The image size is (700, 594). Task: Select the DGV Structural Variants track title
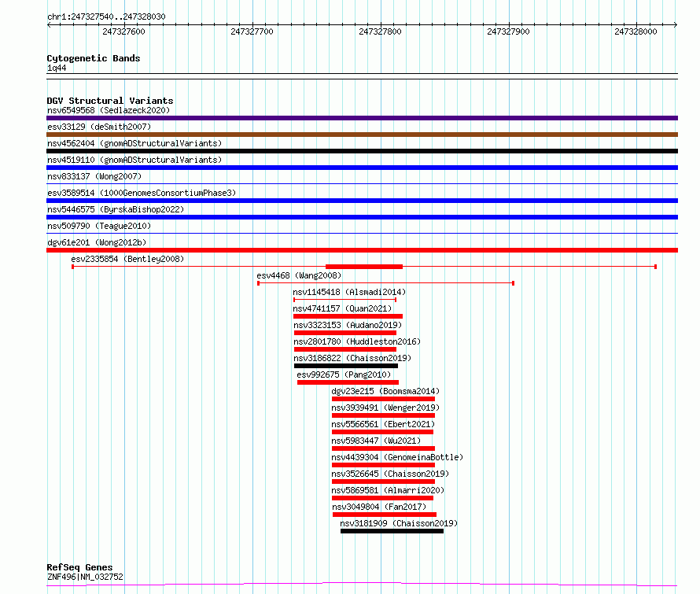click(x=109, y=101)
